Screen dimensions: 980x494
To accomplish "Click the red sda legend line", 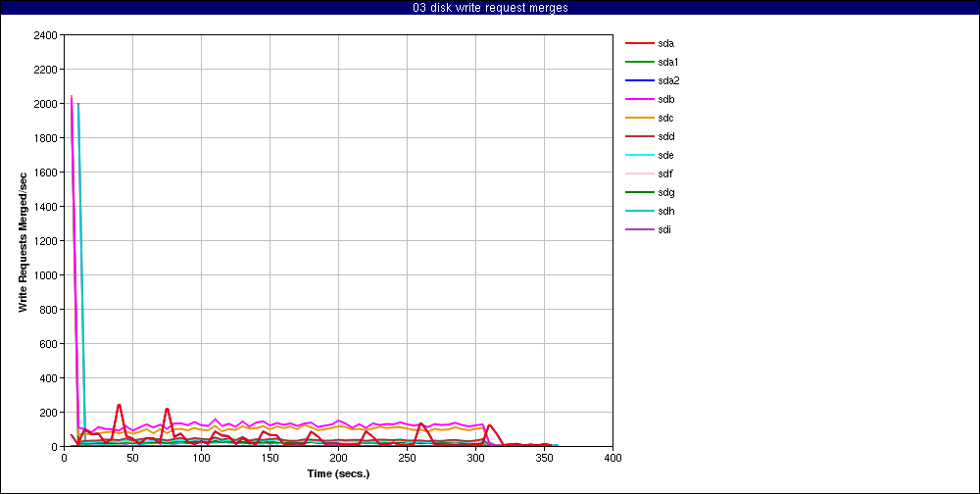I will 639,44.
